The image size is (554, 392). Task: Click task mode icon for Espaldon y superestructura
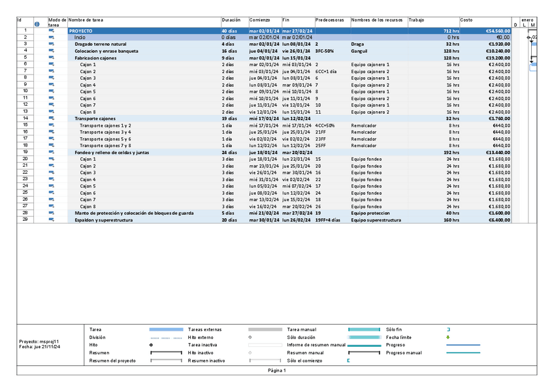click(52, 220)
